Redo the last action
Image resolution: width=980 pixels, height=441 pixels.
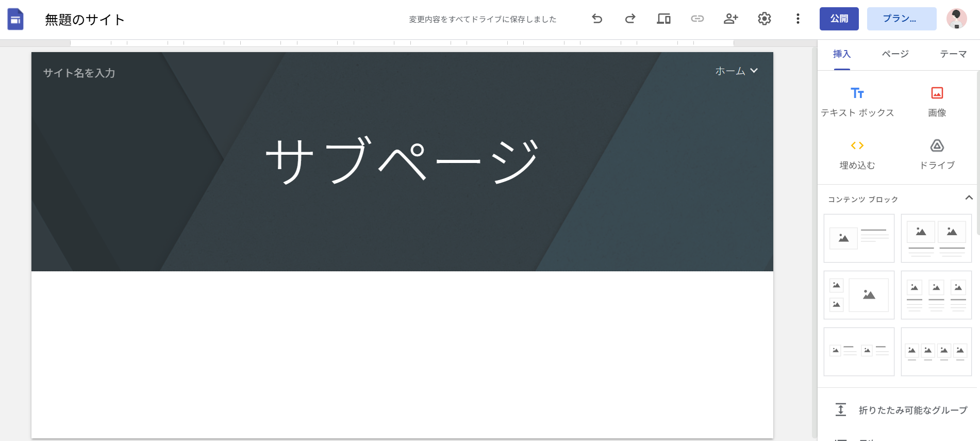point(630,19)
